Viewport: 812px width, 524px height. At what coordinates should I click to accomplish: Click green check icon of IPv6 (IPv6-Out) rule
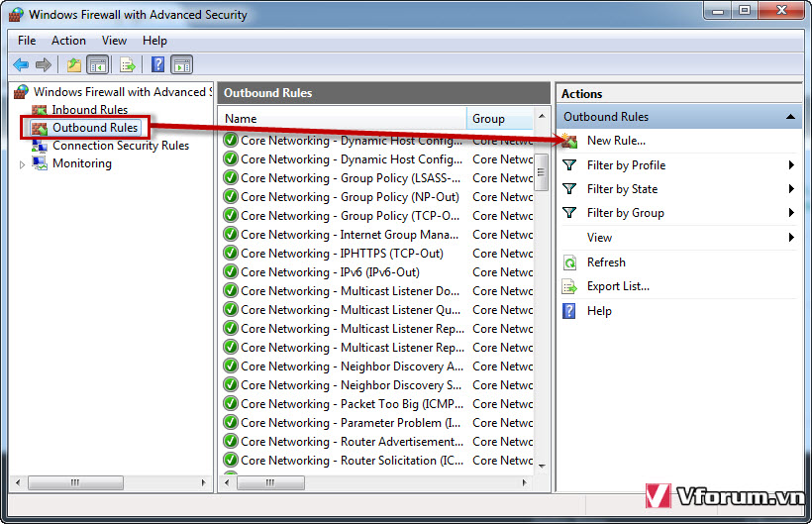click(231, 271)
